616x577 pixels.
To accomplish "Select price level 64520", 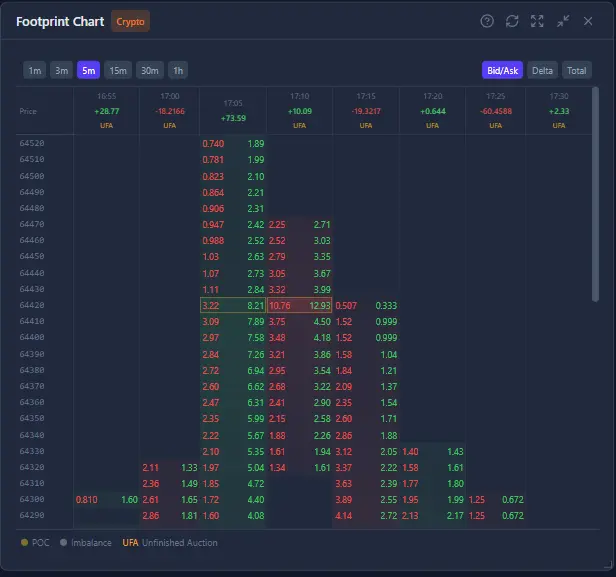I will [x=32, y=143].
